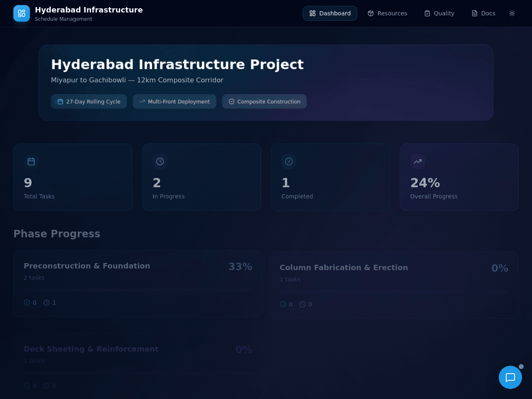Viewport: 532px width, 399px height.
Task: Click the calendar icon in Total Tasks card
Action: pos(31,161)
